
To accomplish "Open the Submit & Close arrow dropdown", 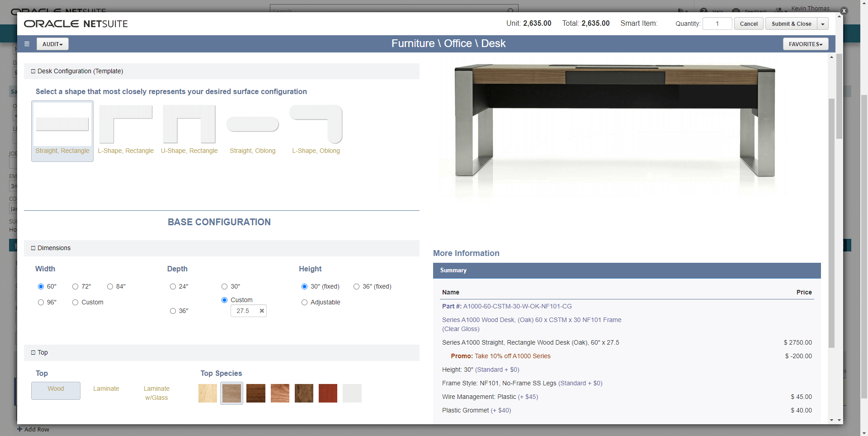I will (823, 24).
